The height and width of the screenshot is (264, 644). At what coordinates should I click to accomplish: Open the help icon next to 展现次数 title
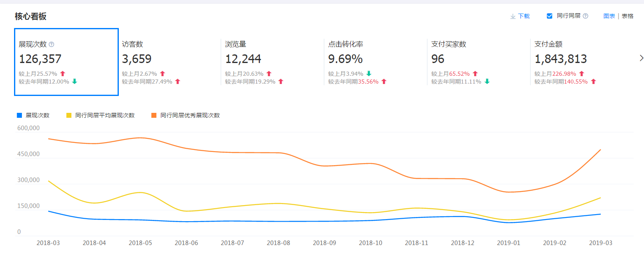pos(52,44)
